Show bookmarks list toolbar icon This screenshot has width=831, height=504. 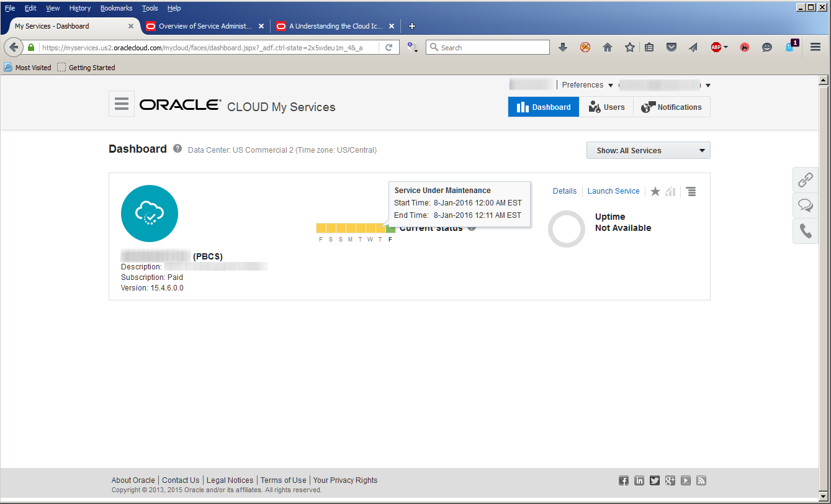(649, 47)
